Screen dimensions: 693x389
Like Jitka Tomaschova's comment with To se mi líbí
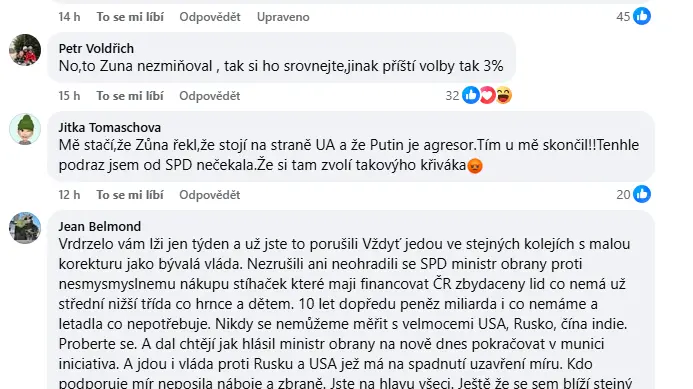tap(130, 194)
